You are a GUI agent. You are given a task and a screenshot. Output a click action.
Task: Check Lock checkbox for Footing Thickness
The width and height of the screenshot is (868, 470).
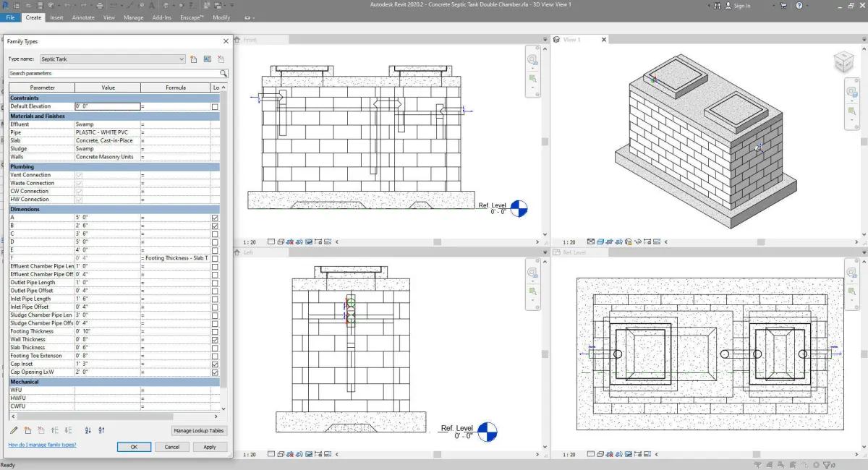tap(215, 331)
